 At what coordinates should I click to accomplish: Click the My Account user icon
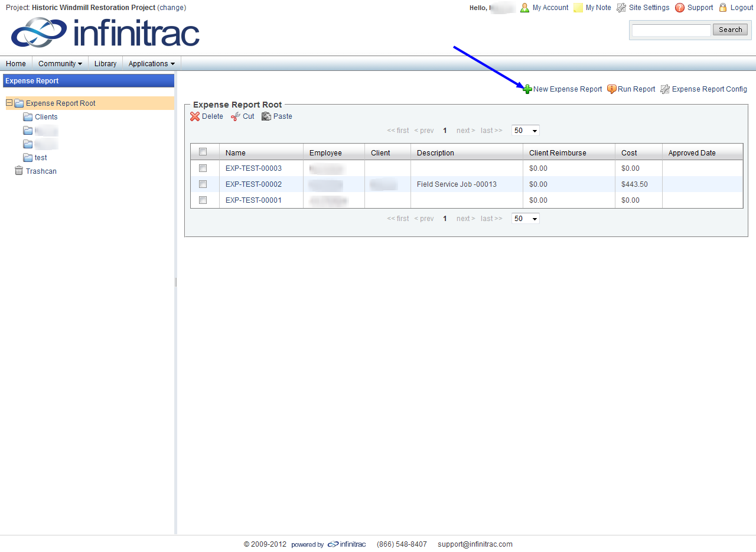(x=524, y=8)
